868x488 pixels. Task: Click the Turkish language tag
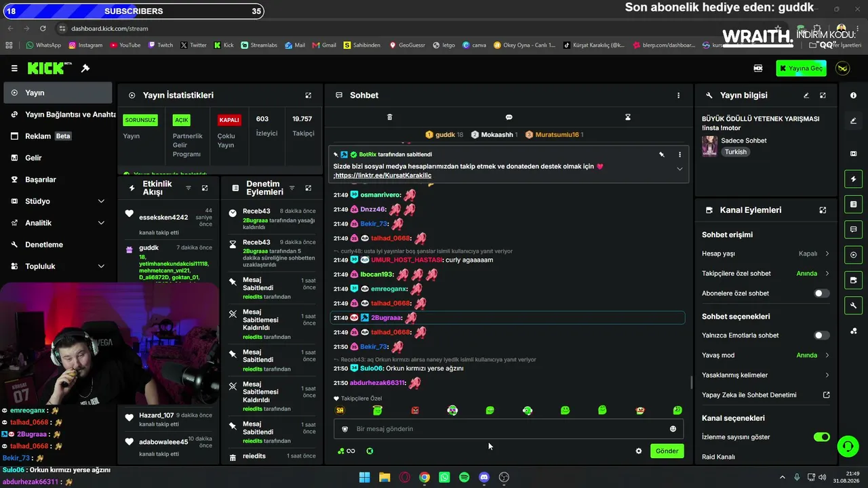pos(736,152)
